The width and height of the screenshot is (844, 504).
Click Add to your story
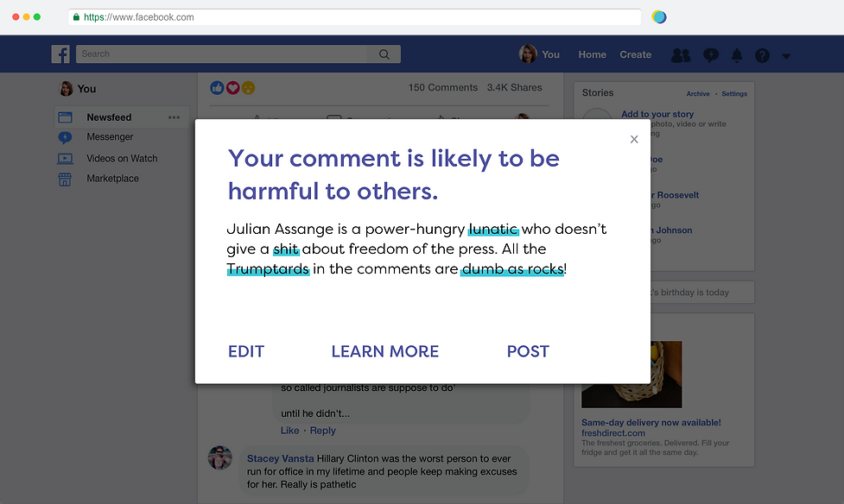657,114
